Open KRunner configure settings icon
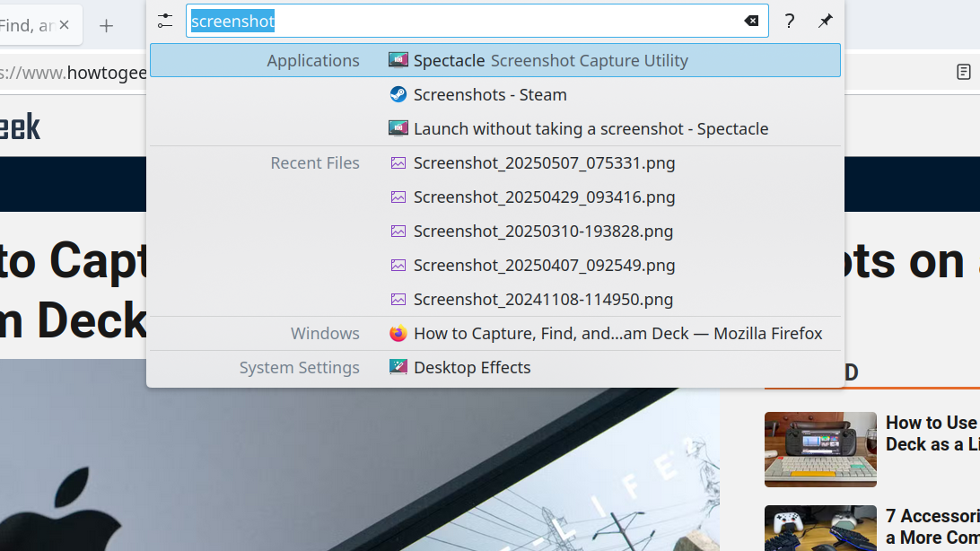 point(164,21)
